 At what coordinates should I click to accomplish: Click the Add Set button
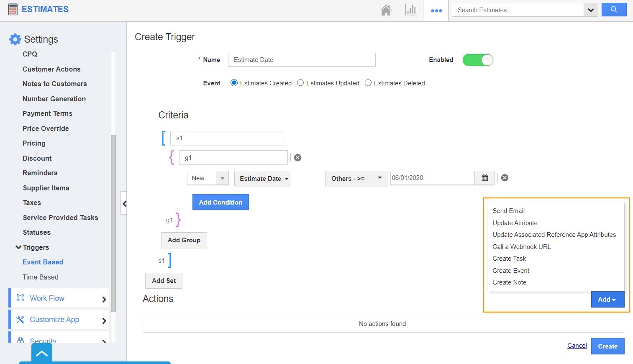click(164, 281)
